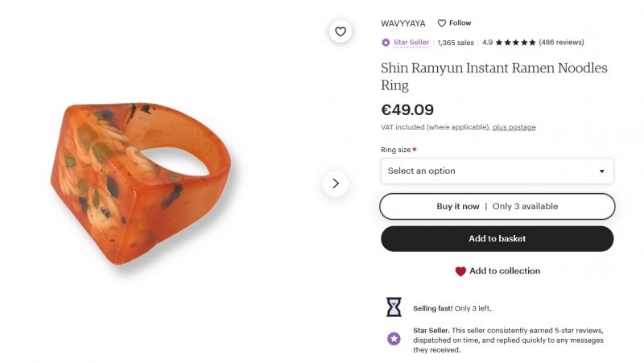
Task: Add the ring to basket
Action: coord(497,238)
